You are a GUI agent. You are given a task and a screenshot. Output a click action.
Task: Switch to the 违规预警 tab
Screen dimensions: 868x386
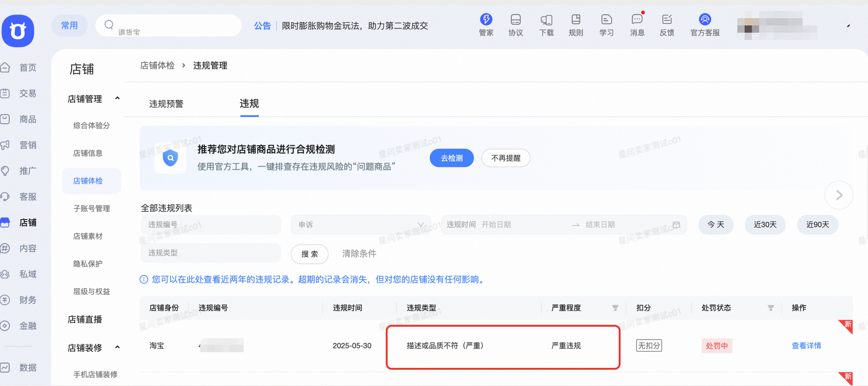click(166, 104)
